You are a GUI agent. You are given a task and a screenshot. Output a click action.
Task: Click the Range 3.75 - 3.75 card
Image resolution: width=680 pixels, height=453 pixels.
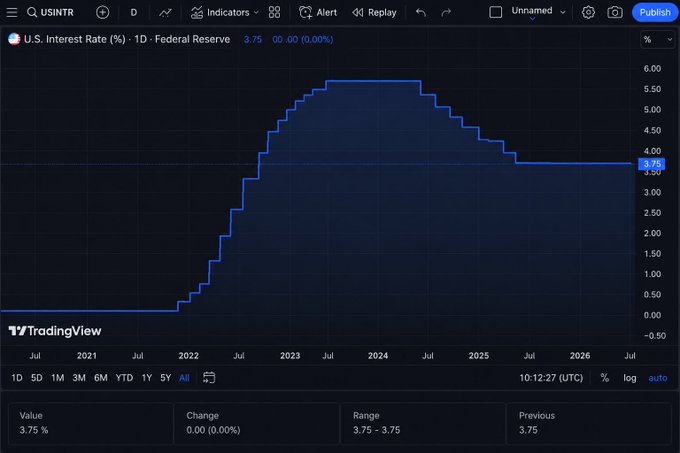(x=423, y=423)
